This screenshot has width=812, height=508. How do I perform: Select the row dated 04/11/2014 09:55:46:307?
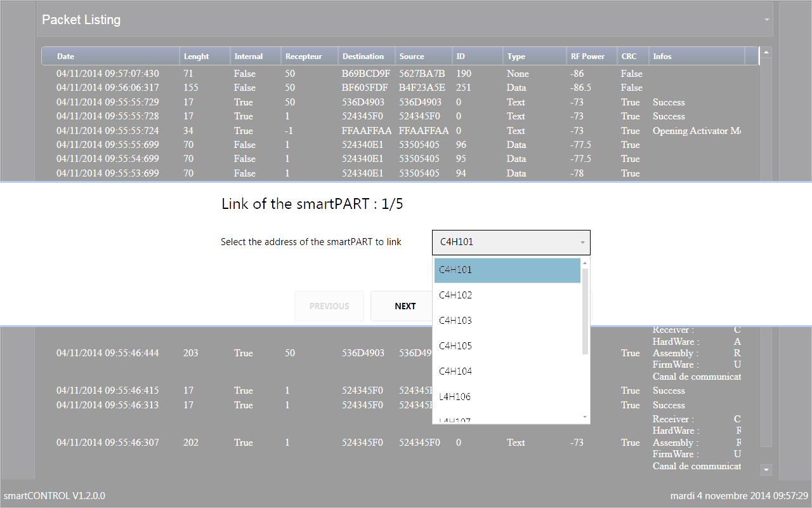(400, 443)
